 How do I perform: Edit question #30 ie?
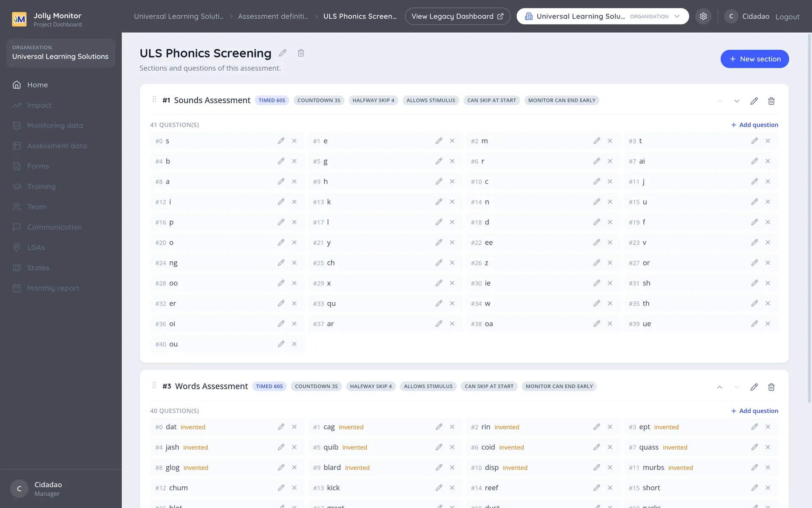point(597,283)
